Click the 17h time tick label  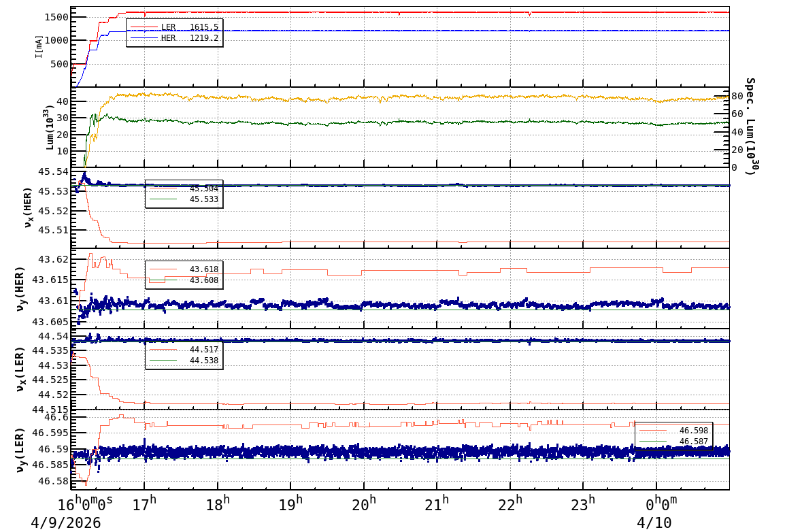coord(145,504)
